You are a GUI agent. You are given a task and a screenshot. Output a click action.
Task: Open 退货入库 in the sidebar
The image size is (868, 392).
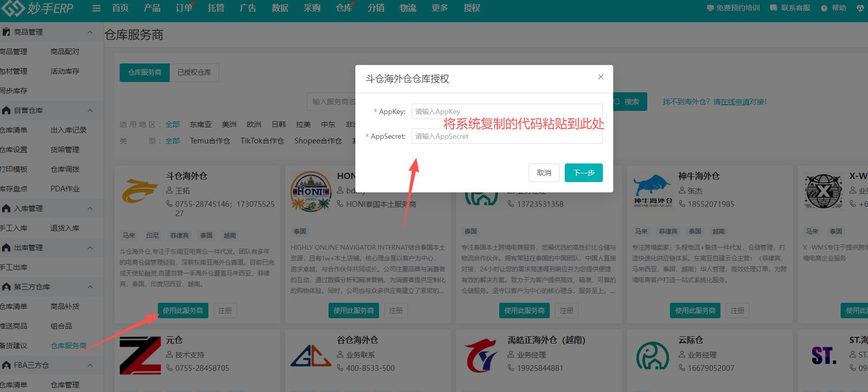point(65,228)
